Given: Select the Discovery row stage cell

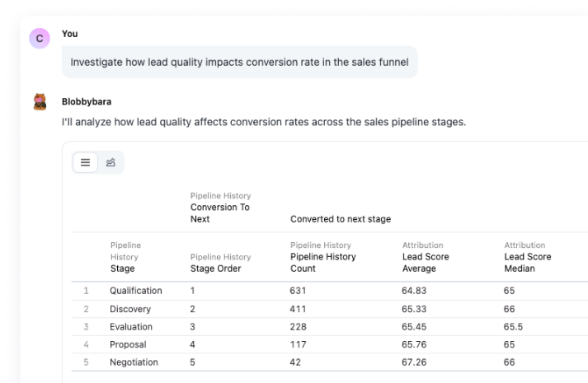Looking at the screenshot, I should (x=129, y=309).
